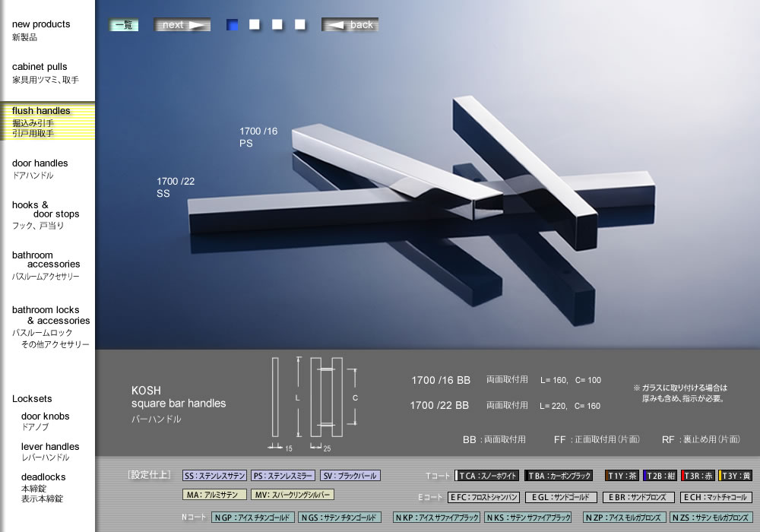Image resolution: width=760 pixels, height=532 pixels.
Task: Click the KOSH square bar handles title
Action: click(179, 397)
